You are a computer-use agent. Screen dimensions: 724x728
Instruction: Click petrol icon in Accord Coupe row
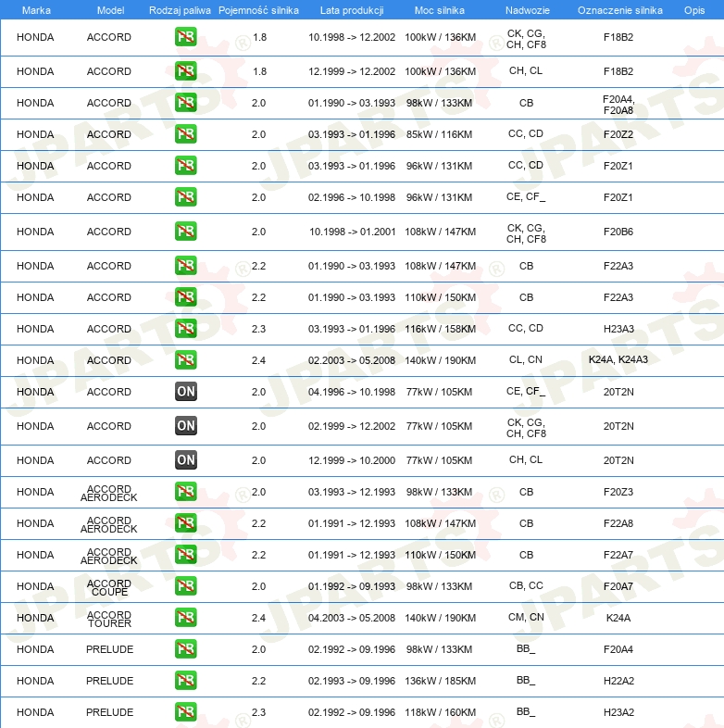[x=186, y=586]
